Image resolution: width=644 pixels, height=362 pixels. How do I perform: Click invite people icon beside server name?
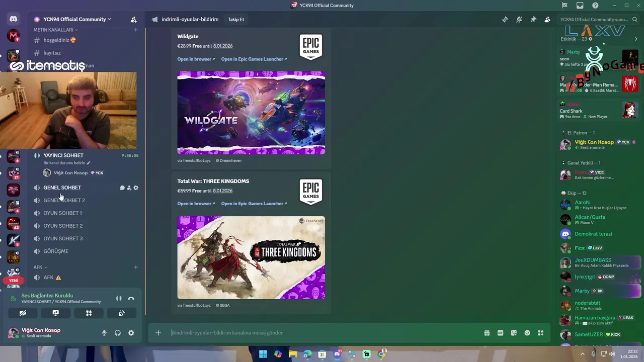pos(133,20)
